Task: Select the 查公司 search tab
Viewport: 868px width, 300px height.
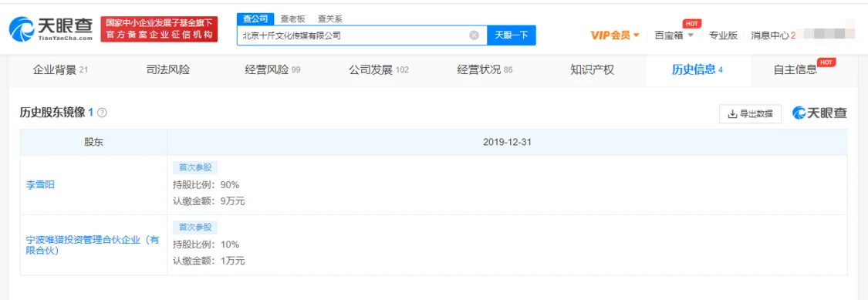Action: pyautogui.click(x=255, y=19)
